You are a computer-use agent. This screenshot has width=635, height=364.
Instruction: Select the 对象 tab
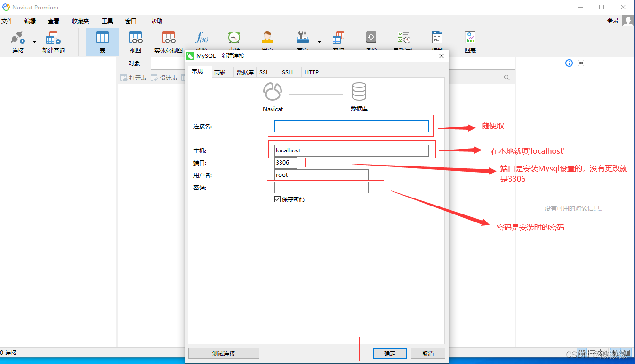coord(134,63)
